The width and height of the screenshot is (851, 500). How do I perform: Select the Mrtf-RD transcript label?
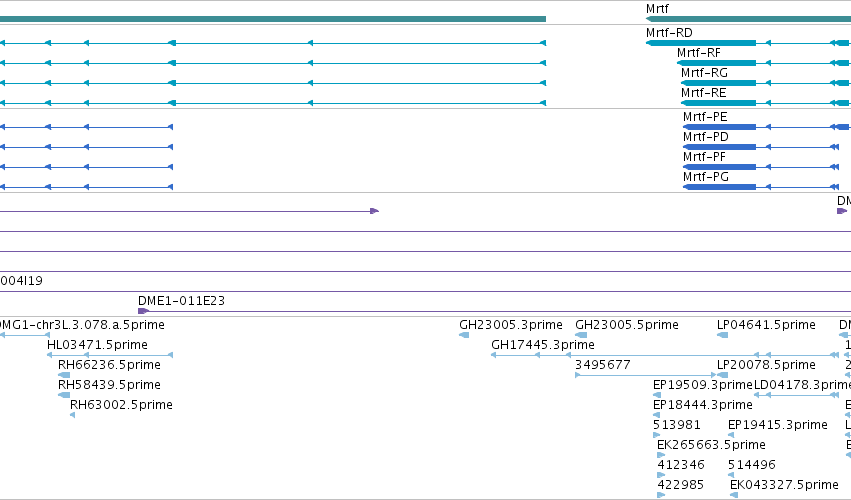[669, 33]
